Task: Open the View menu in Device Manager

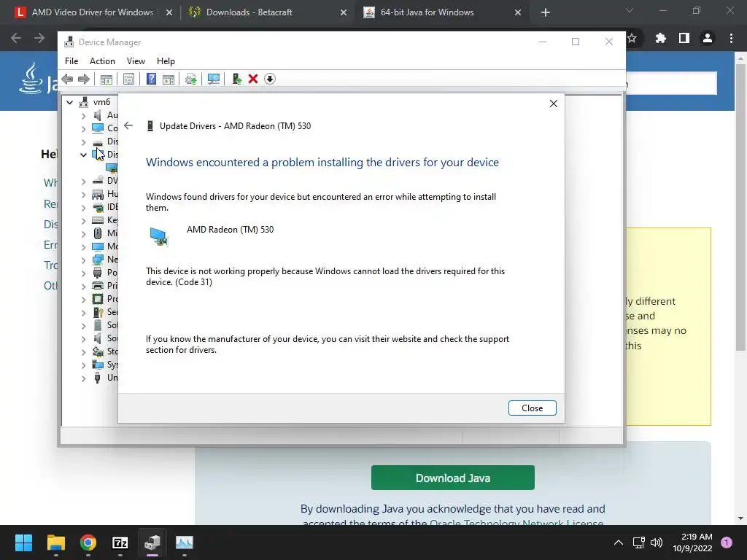Action: [x=136, y=61]
